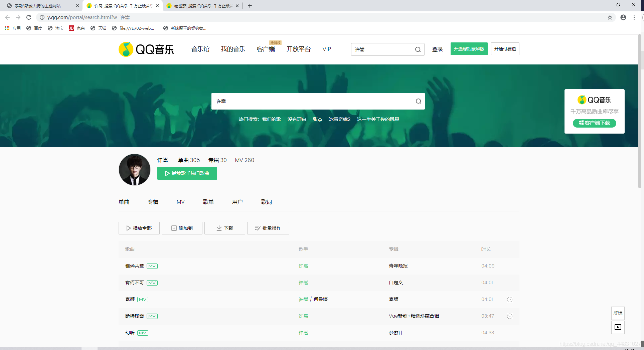Close the 泰勒·斯威夫特 tab

click(x=77, y=6)
